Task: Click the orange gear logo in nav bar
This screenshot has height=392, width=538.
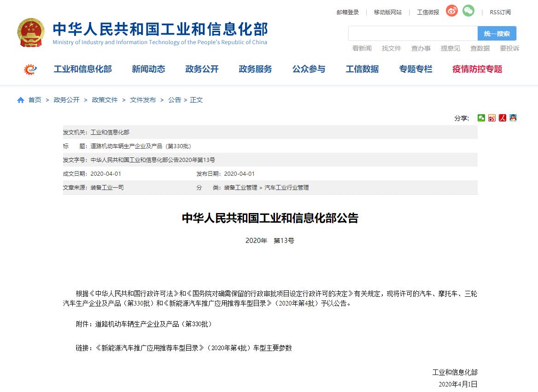Action: pyautogui.click(x=30, y=69)
